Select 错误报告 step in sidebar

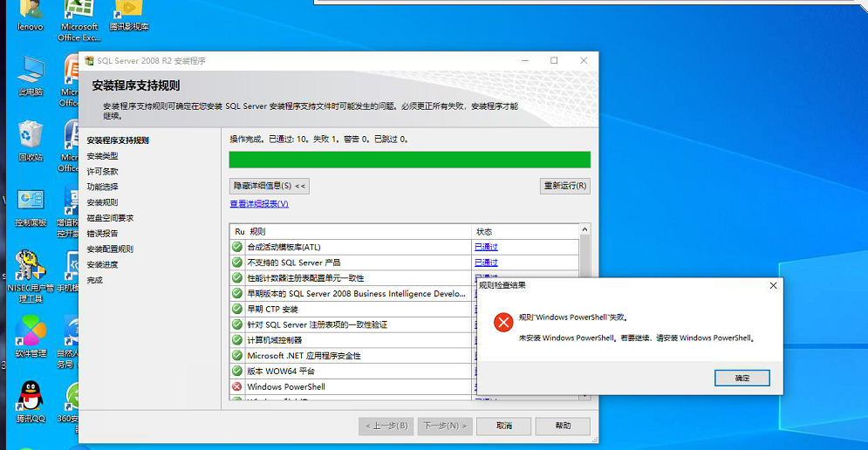pyautogui.click(x=102, y=234)
